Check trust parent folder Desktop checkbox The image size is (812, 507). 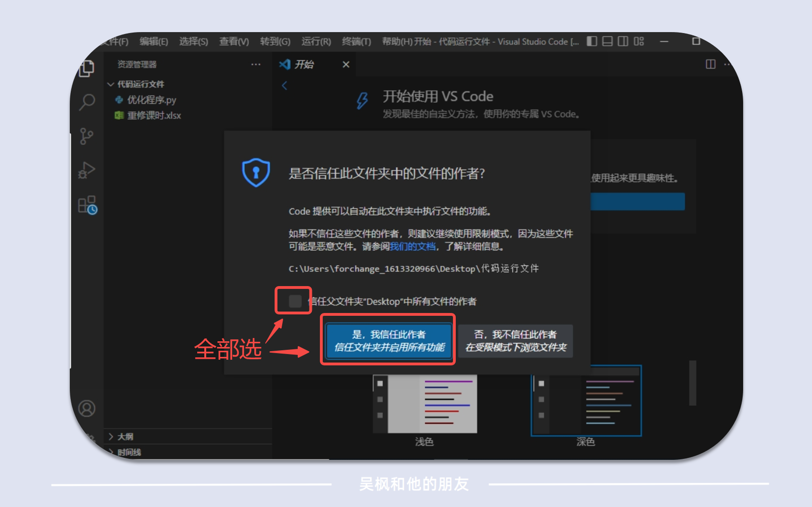coord(295,301)
